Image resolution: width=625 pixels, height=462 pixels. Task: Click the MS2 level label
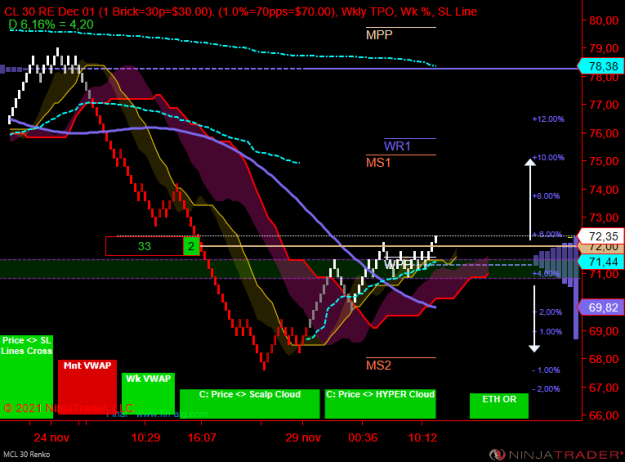(x=378, y=365)
